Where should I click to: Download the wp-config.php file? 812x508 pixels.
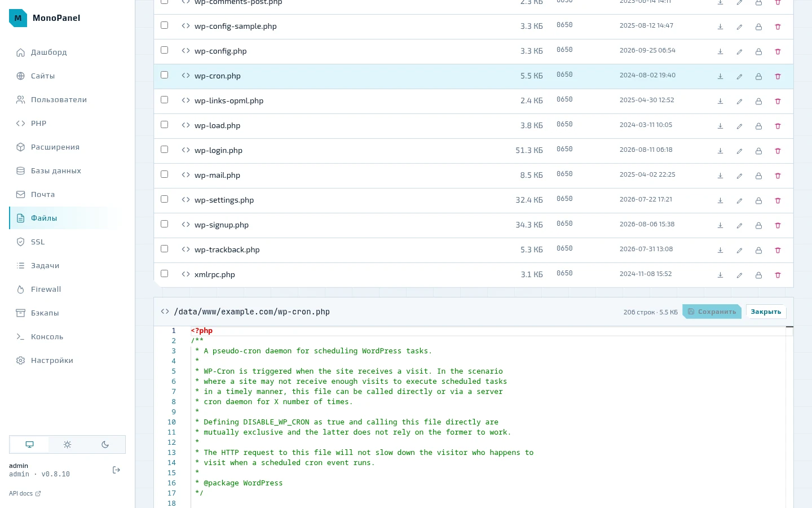tap(720, 51)
